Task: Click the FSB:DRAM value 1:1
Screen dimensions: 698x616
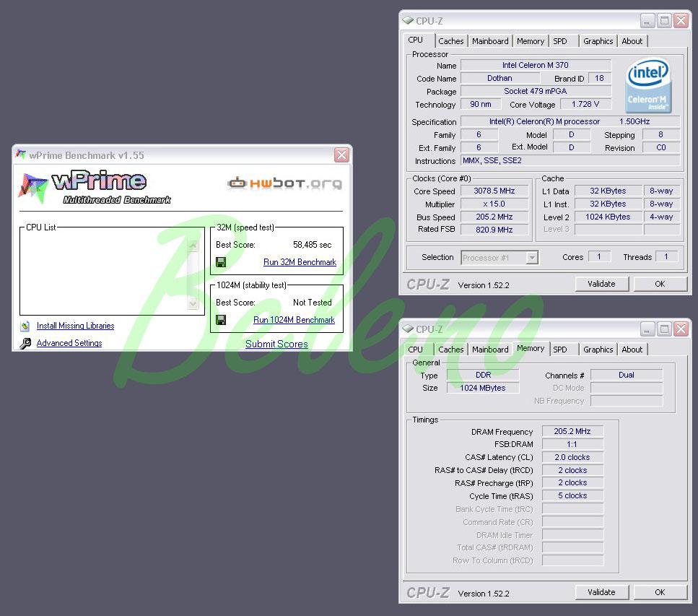Action: coord(572,444)
